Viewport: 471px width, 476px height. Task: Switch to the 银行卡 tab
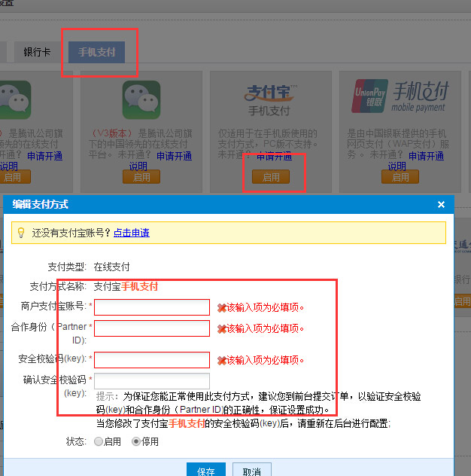(x=37, y=52)
